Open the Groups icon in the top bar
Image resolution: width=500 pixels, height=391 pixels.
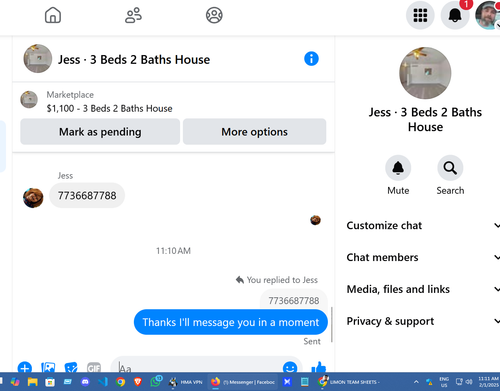tap(214, 15)
